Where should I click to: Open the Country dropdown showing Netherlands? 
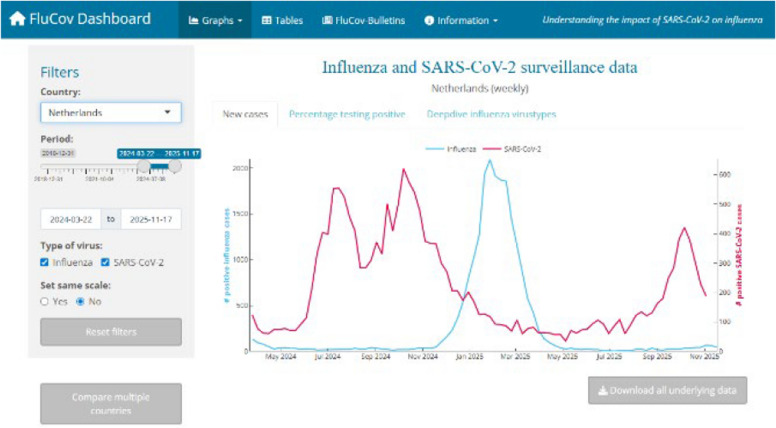(111, 112)
